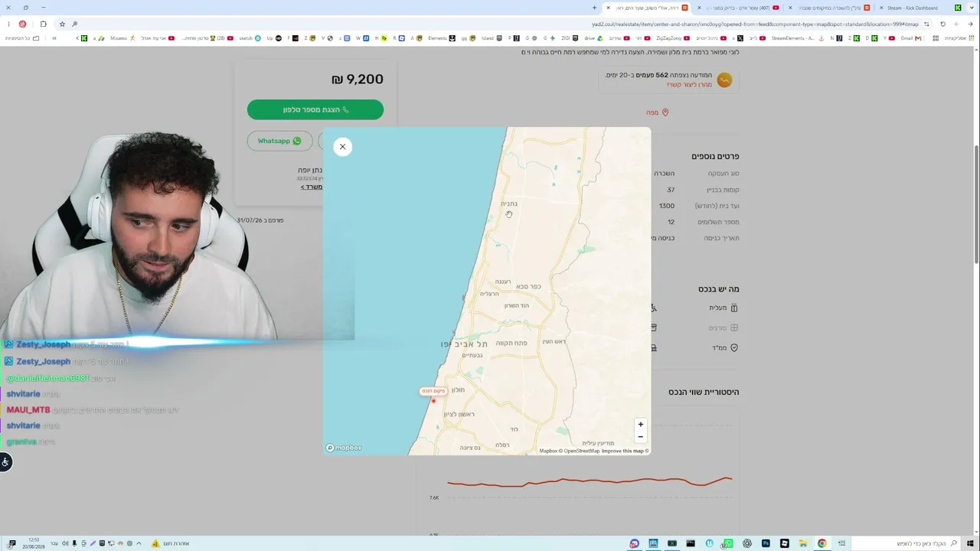This screenshot has height=551, width=980.
Task: Zoom in on the map with plus button
Action: point(641,425)
